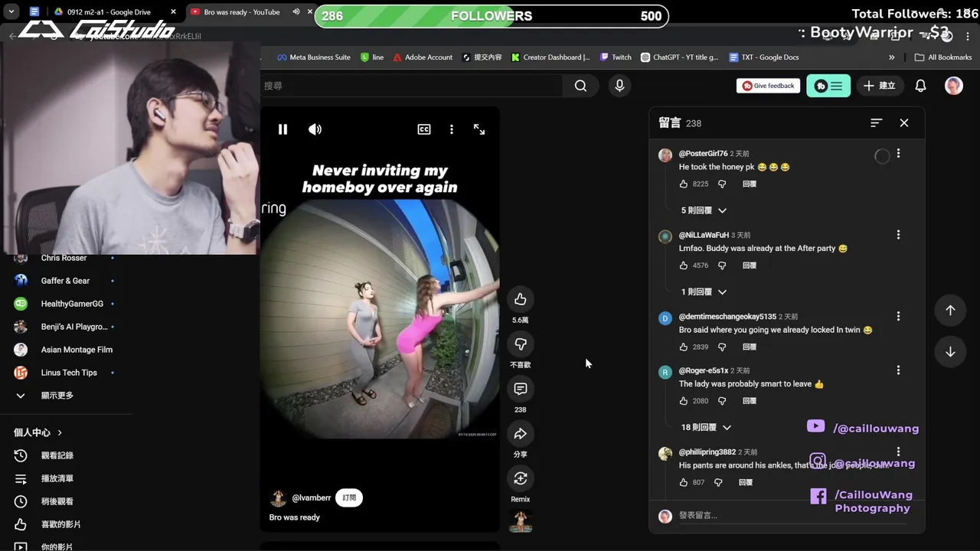Share the Short with 分享 button

click(521, 434)
